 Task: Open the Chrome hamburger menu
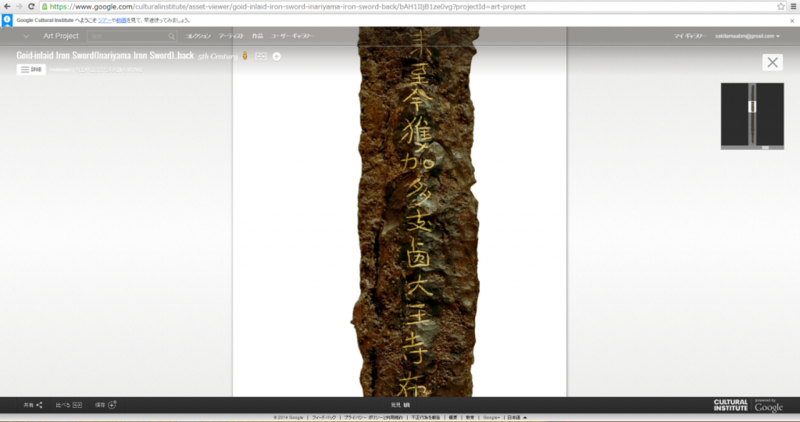pyautogui.click(x=793, y=7)
